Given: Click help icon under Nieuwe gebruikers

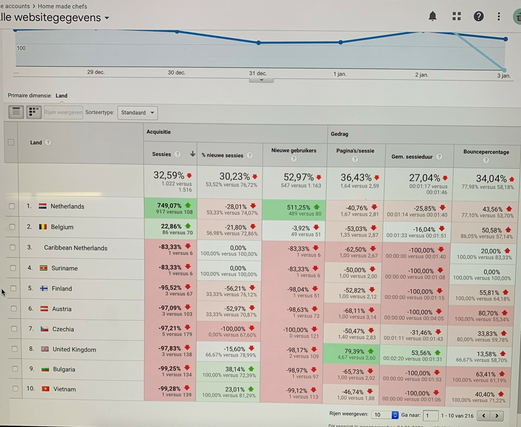Looking at the screenshot, I should point(293,159).
